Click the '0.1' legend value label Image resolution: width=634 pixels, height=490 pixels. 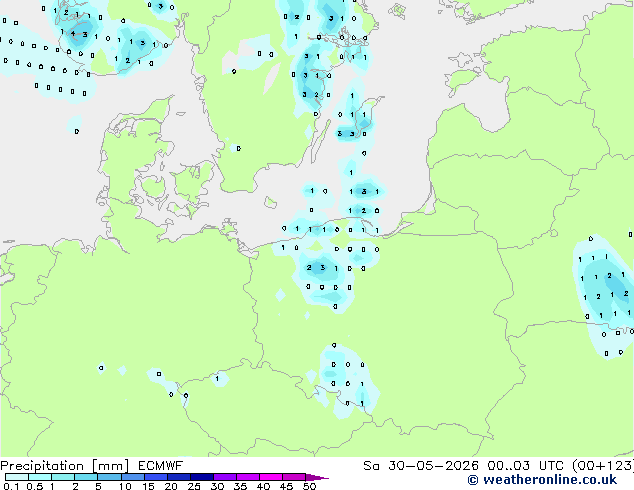[11, 486]
